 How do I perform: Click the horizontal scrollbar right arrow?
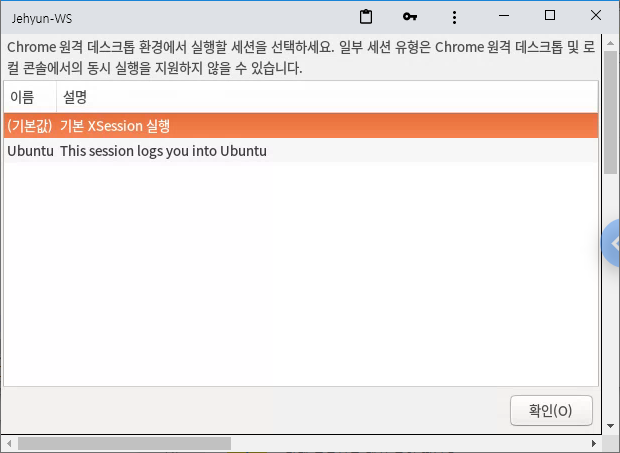594,444
